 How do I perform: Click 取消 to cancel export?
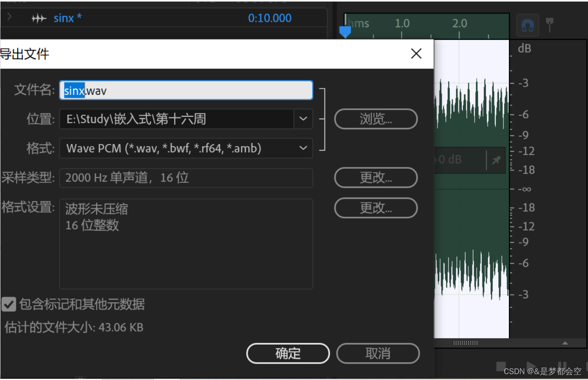pyautogui.click(x=378, y=354)
